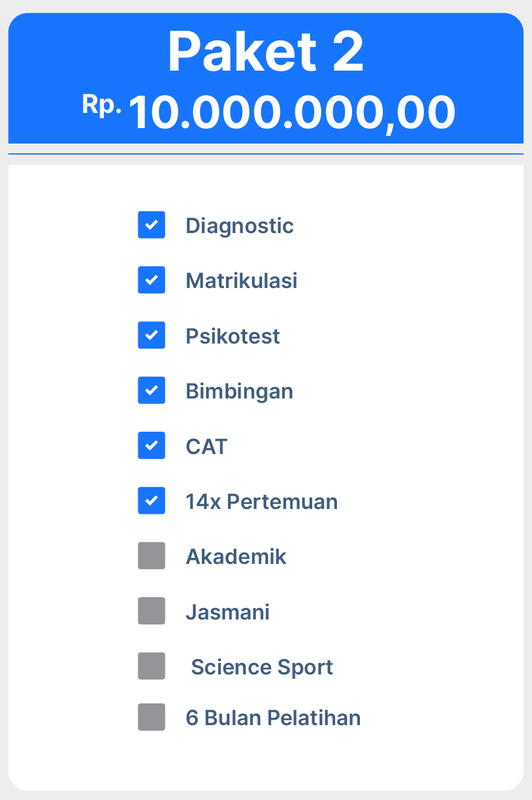Uncheck the 14x Pertemuan checkbox
This screenshot has height=800, width=532.
tap(152, 501)
